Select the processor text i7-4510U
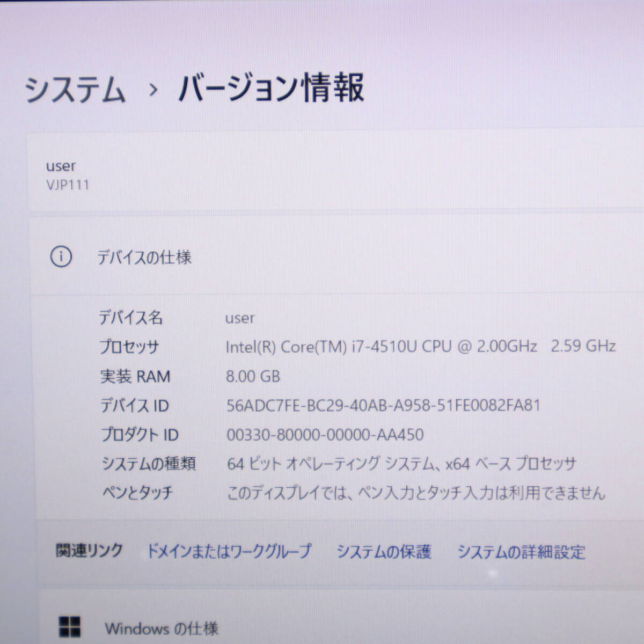The image size is (644, 644). (x=421, y=346)
